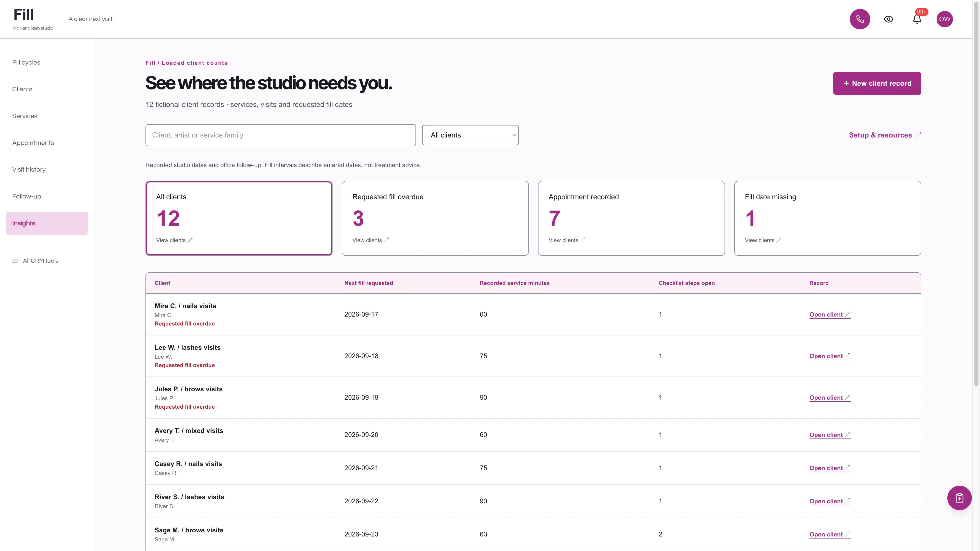Image resolution: width=980 pixels, height=551 pixels.
Task: Click Lee W.'s Requested fill overdue status
Action: coord(185,365)
